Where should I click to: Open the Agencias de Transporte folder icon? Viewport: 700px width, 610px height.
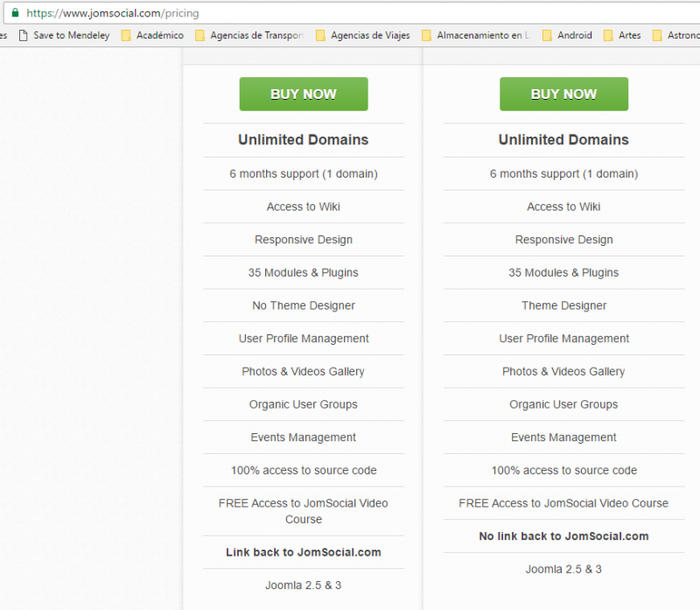(x=200, y=36)
